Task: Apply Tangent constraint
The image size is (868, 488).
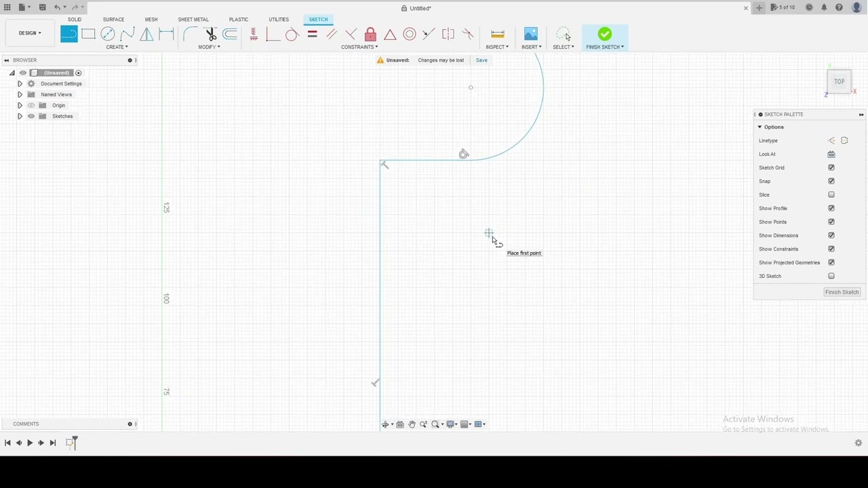Action: [x=292, y=34]
